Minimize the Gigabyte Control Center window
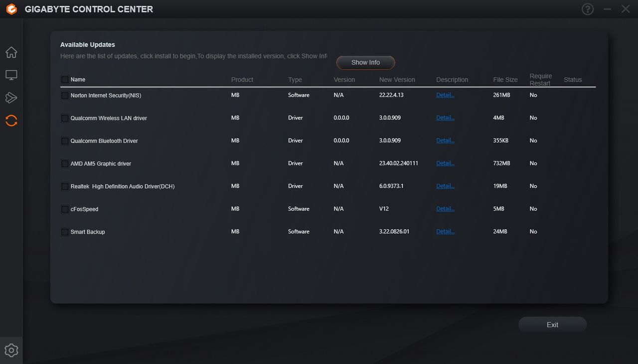Screen dimensions: 638x364 607,9
